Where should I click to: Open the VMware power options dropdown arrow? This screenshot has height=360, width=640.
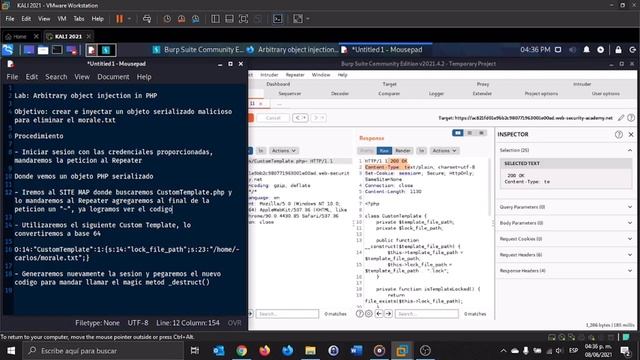[x=129, y=19]
